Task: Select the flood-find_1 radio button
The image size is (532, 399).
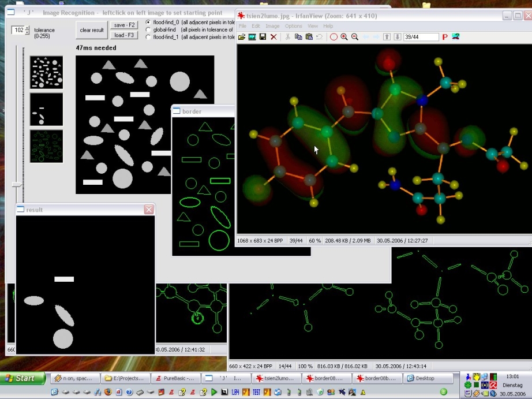Action: pyautogui.click(x=148, y=38)
